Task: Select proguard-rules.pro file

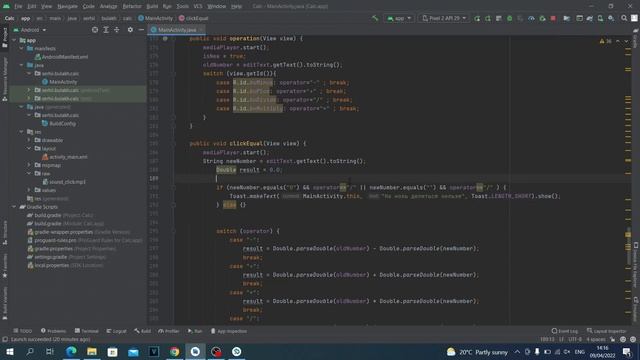Action: click(84, 240)
